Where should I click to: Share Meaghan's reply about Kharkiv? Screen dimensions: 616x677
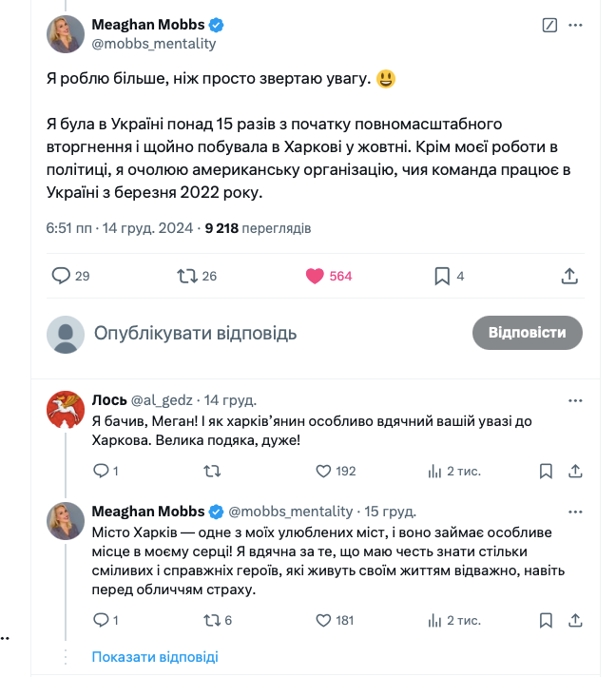point(575,620)
